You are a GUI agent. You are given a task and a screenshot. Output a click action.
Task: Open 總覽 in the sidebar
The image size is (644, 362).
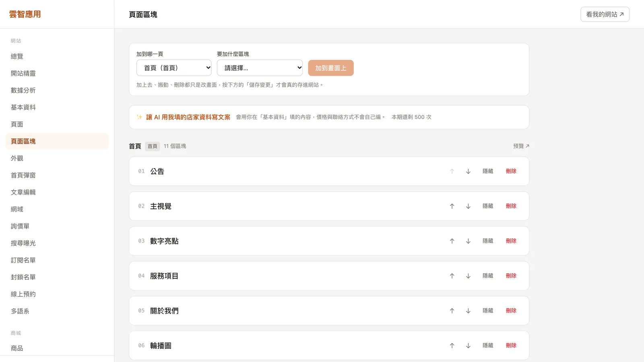click(57, 56)
